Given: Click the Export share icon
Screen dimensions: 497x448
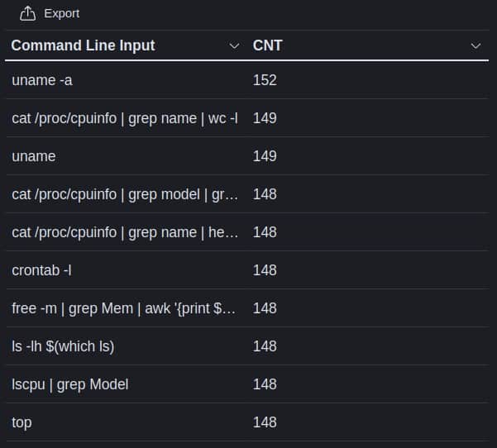Looking at the screenshot, I should point(27,13).
